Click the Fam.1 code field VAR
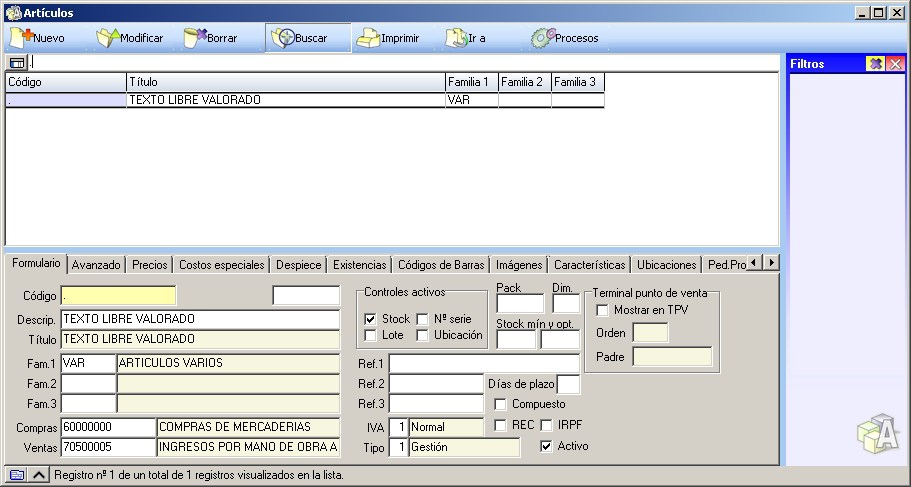This screenshot has width=911, height=487. pos(88,363)
